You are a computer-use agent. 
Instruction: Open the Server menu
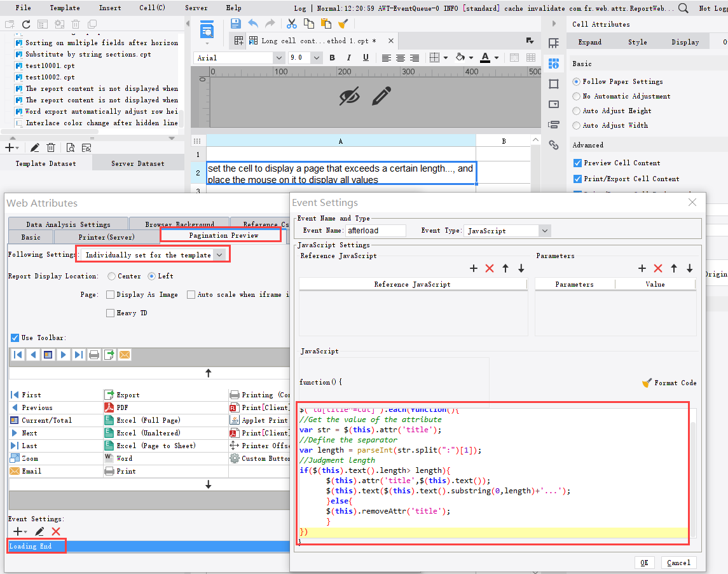pos(196,8)
